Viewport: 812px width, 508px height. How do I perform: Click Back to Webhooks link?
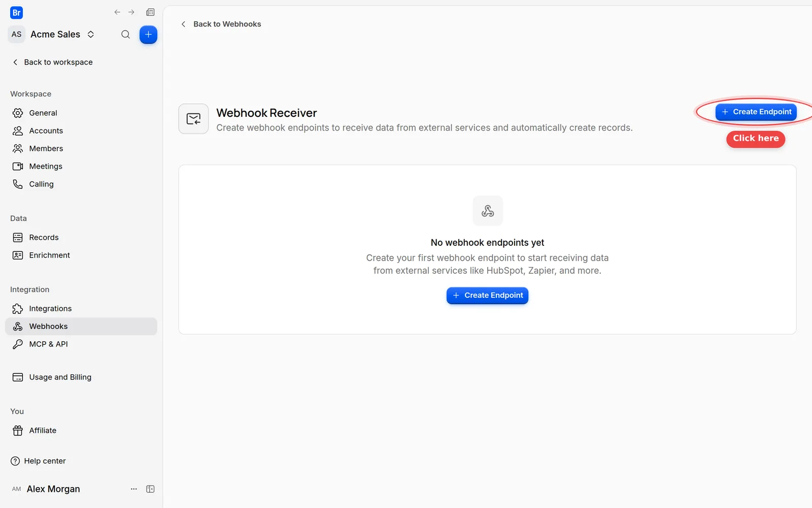[221, 24]
